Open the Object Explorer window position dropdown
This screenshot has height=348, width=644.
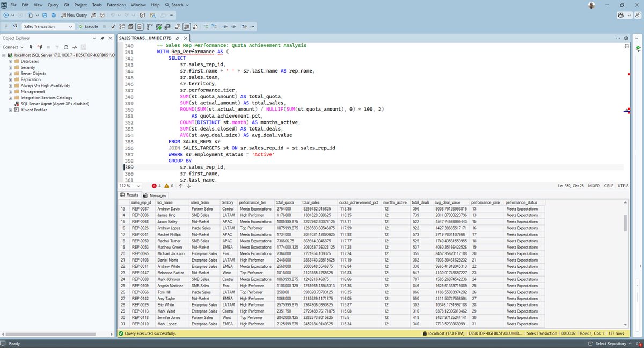pos(94,38)
